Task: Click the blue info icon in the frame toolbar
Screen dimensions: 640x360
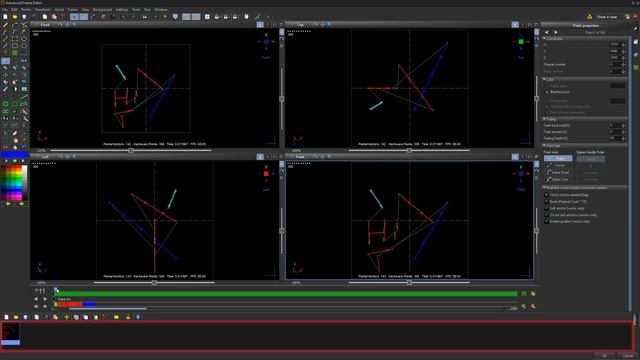Action: tap(138, 317)
